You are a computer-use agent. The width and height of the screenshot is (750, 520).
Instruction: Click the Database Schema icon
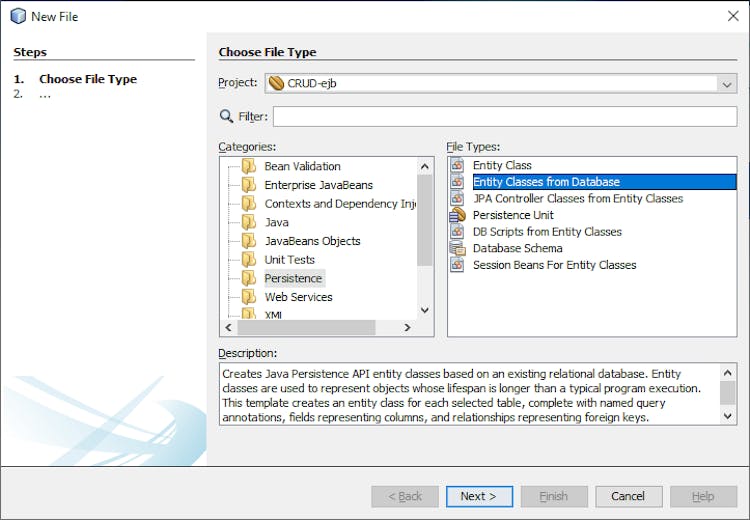pos(457,248)
